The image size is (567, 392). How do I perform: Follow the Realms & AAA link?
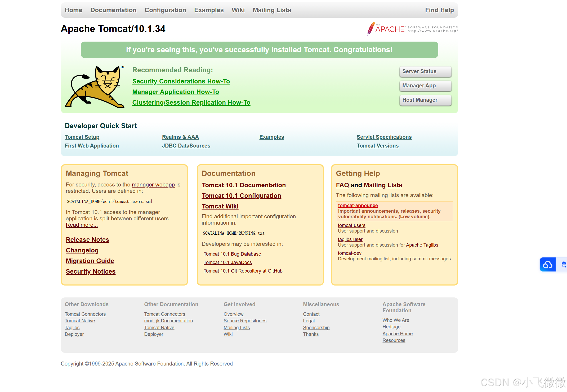[x=180, y=137]
